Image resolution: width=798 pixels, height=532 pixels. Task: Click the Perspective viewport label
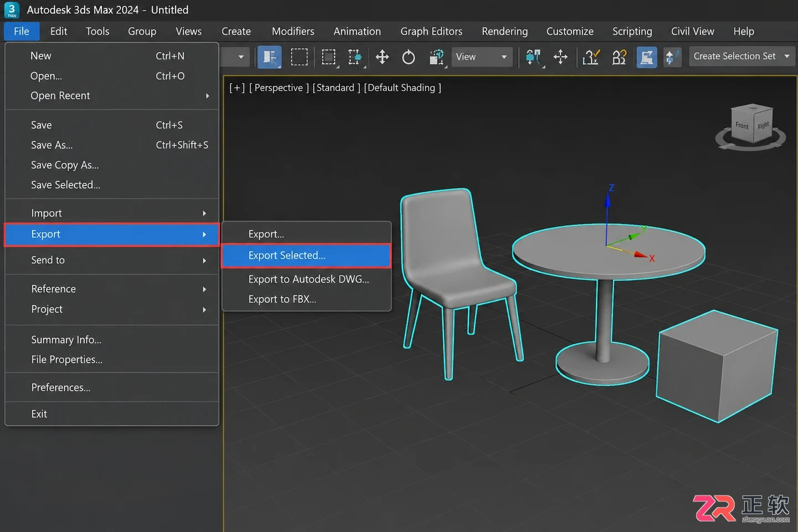tap(279, 88)
